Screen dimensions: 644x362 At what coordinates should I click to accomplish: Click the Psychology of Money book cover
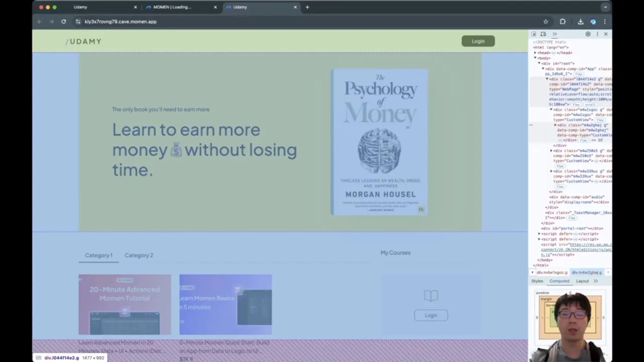point(379,142)
